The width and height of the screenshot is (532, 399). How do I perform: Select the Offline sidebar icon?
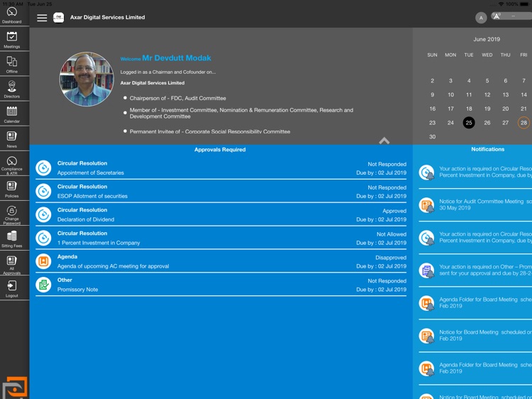click(x=12, y=65)
